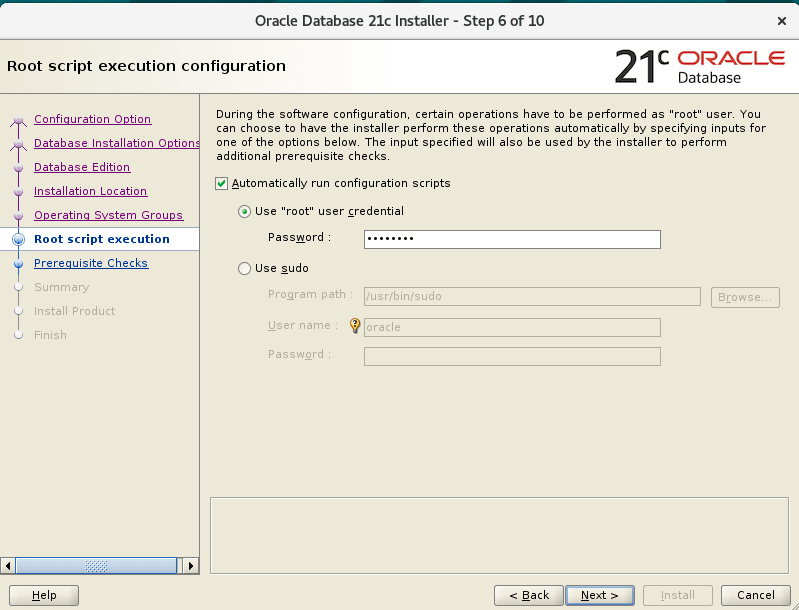
Task: Click the Install button
Action: [x=677, y=595]
